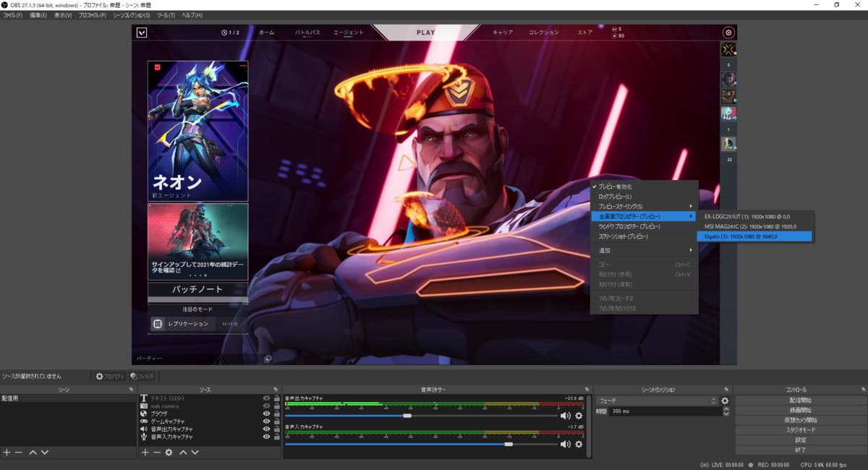Mute 音声入力キャプチャ speaker icon in mixer
Viewport: 868px width, 470px height.
tap(566, 444)
